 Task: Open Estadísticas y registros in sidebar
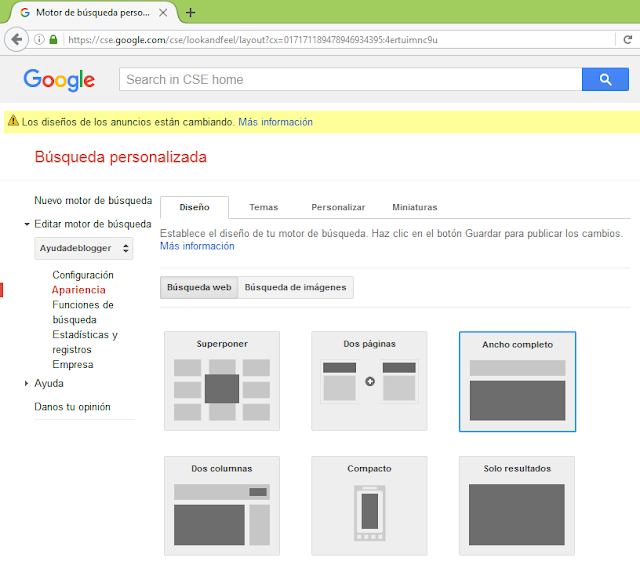tap(85, 342)
